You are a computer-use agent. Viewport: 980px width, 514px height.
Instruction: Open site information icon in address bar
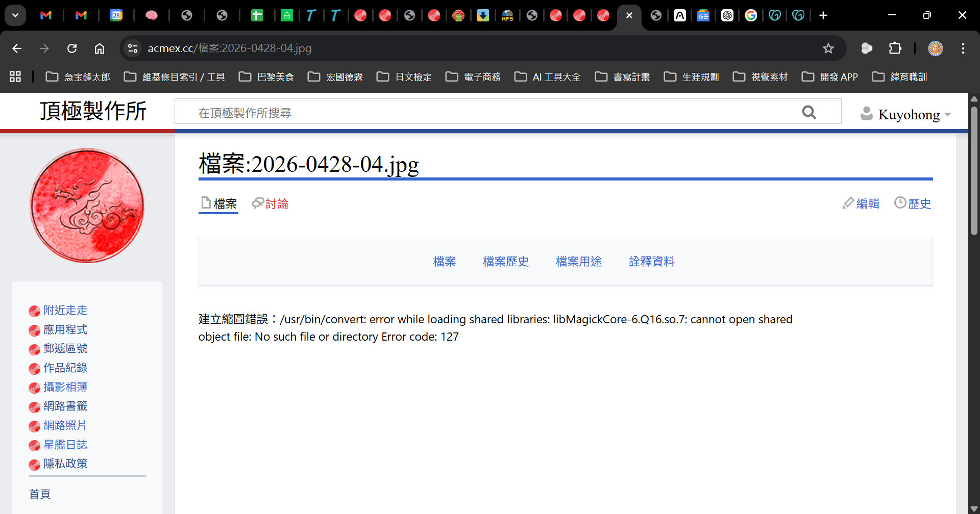click(133, 48)
